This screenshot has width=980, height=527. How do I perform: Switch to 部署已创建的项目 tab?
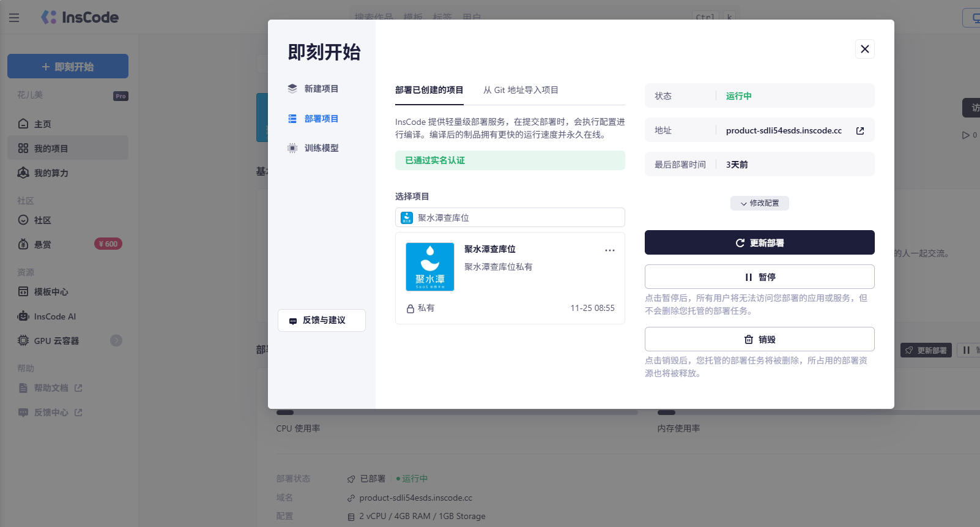pos(429,90)
